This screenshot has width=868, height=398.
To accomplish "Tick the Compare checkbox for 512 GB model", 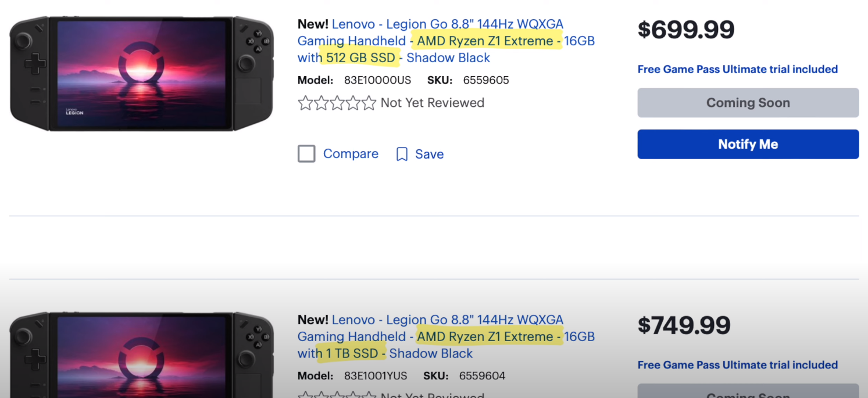I will pos(306,154).
